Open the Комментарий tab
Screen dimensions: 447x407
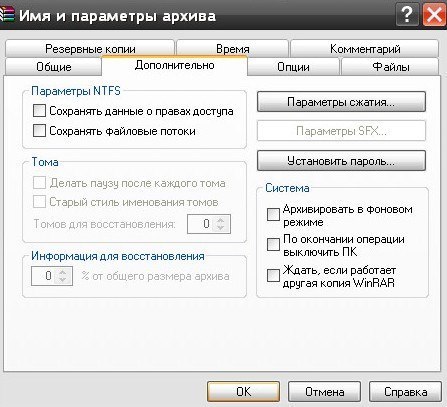pos(365,49)
